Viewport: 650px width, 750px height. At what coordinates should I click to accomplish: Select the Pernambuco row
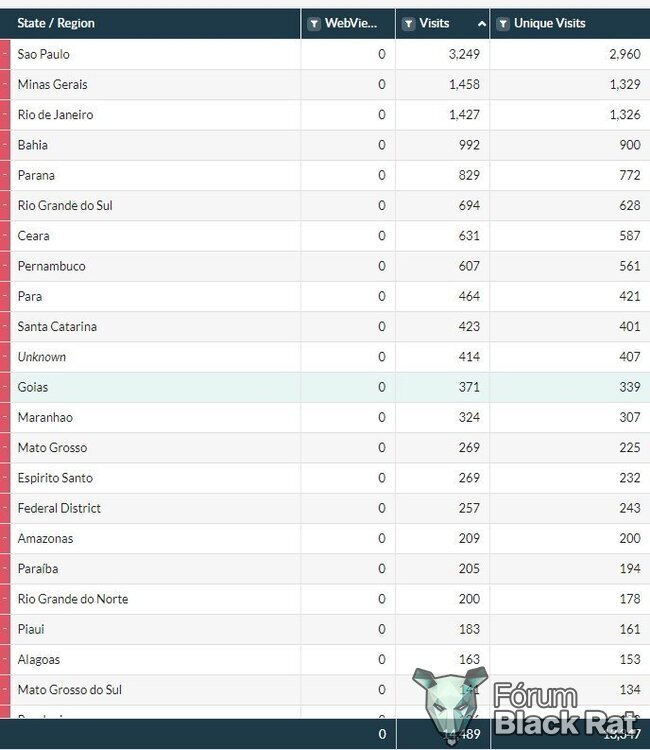coord(325,266)
